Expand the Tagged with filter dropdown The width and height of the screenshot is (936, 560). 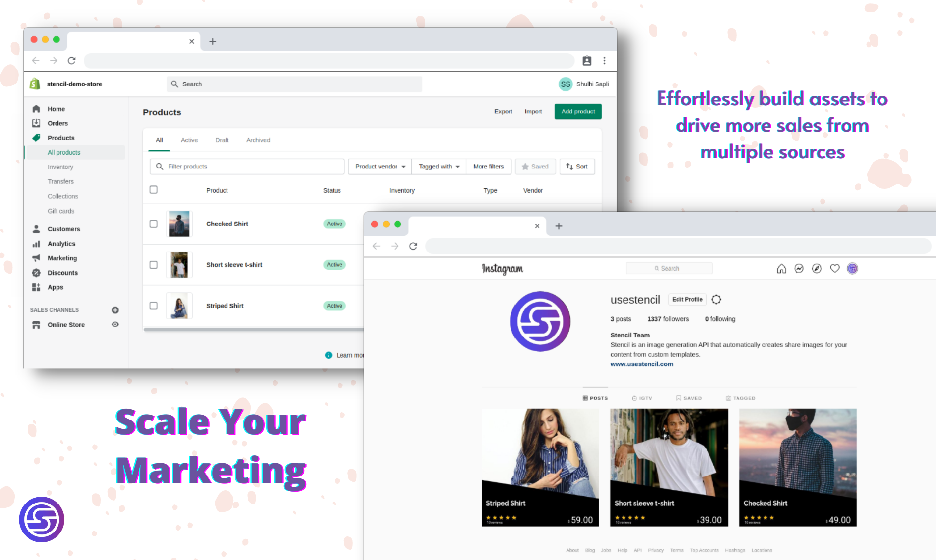[439, 167]
